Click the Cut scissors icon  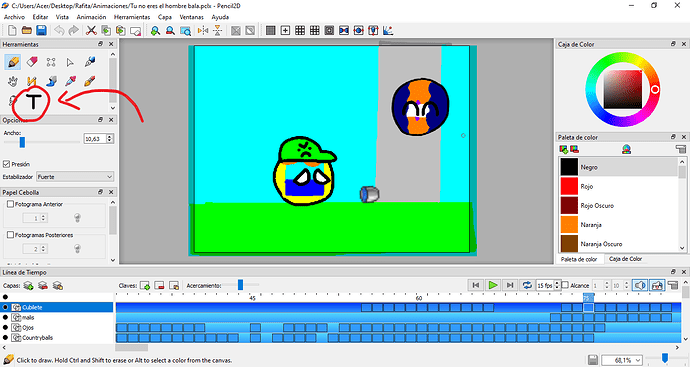(x=91, y=30)
